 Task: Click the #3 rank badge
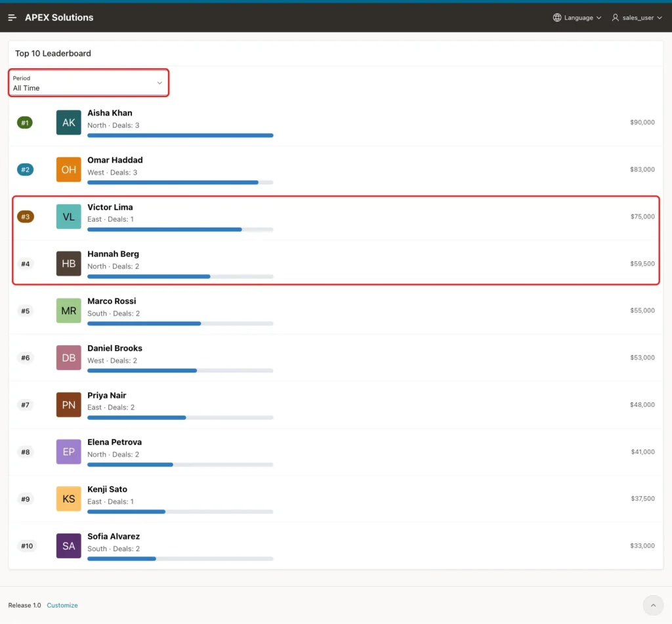coord(26,217)
